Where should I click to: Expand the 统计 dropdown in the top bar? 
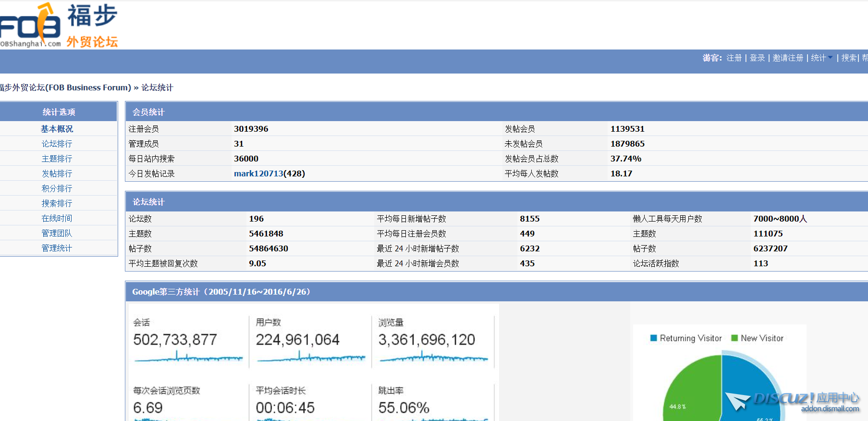[x=821, y=58]
